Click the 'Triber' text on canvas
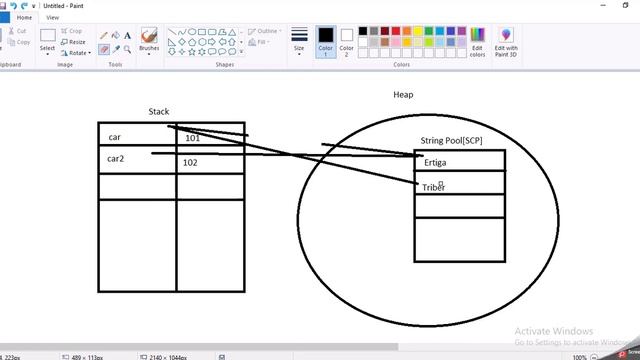This screenshot has height=360, width=640. pos(433,187)
